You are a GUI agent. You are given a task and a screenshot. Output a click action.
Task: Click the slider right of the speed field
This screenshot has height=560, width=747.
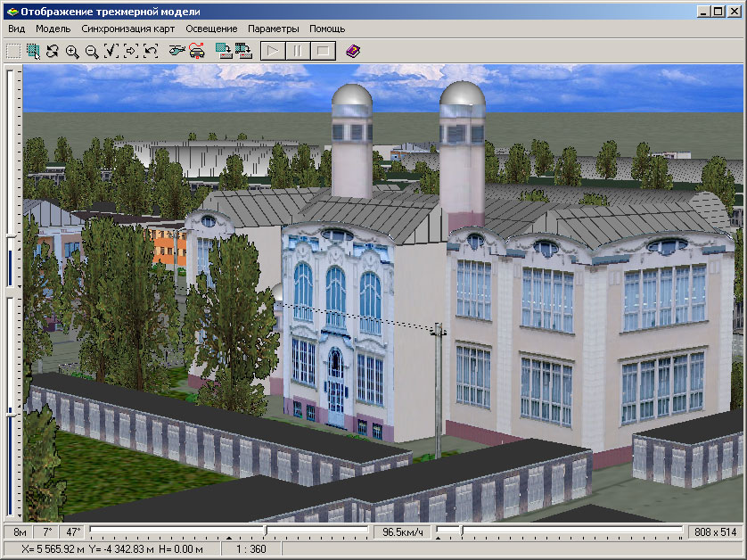560,531
